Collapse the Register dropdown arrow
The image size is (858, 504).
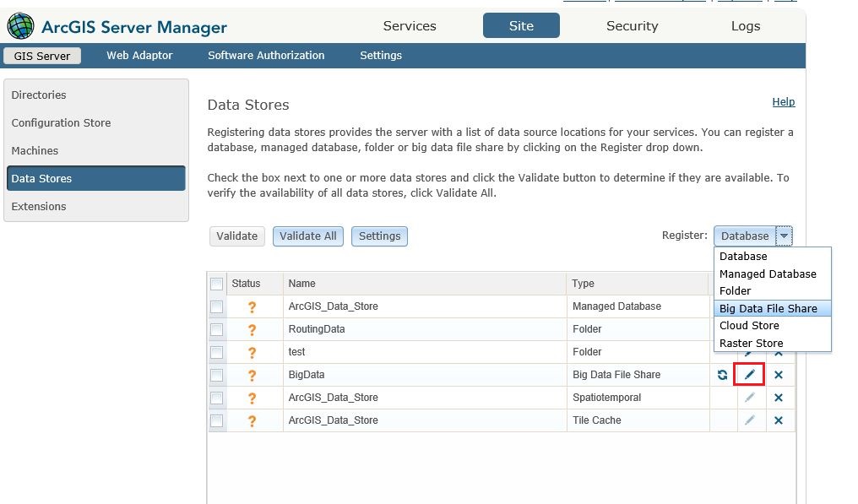click(785, 236)
